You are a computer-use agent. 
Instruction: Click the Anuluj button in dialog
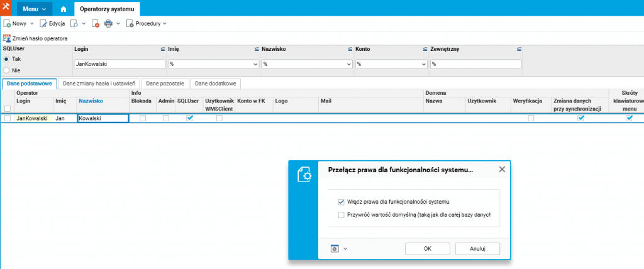coord(477,248)
